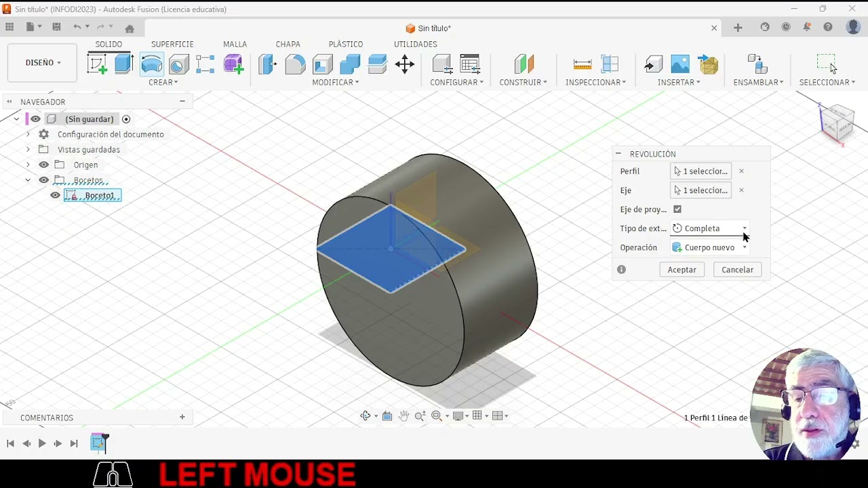Screen dimensions: 868x488
Task: Activate the Move/Copy arrows tool
Action: coord(405,64)
